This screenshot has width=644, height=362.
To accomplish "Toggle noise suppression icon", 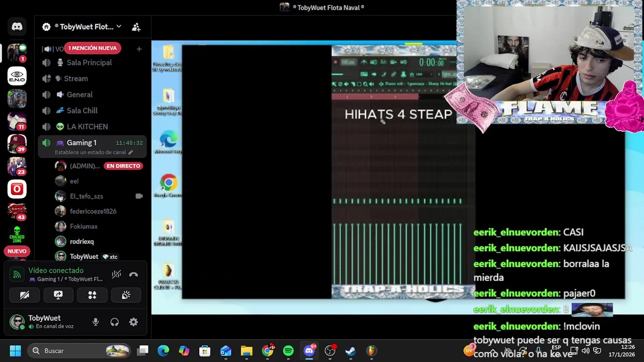I will pyautogui.click(x=116, y=275).
